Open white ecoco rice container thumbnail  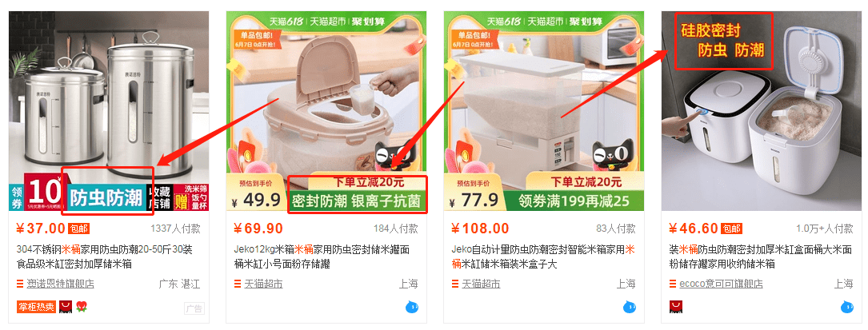[762, 111]
